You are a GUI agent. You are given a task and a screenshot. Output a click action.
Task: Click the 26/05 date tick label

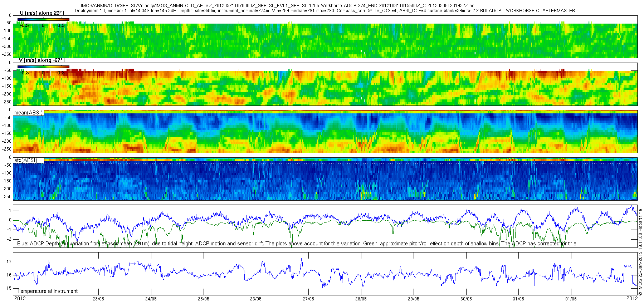(x=256, y=299)
